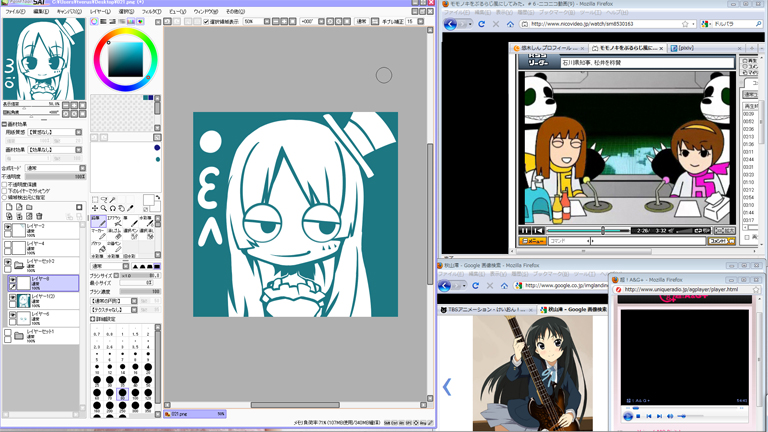Open the blending mode dropdown

click(82, 168)
